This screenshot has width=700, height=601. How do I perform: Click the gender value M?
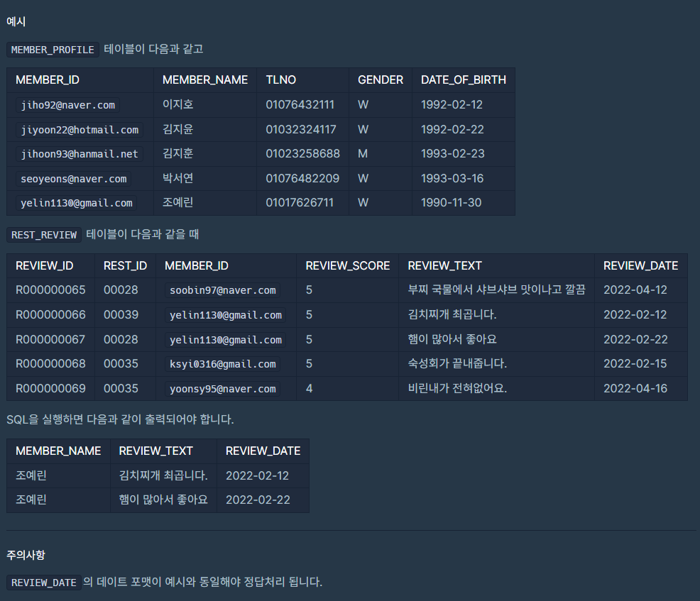(x=363, y=153)
